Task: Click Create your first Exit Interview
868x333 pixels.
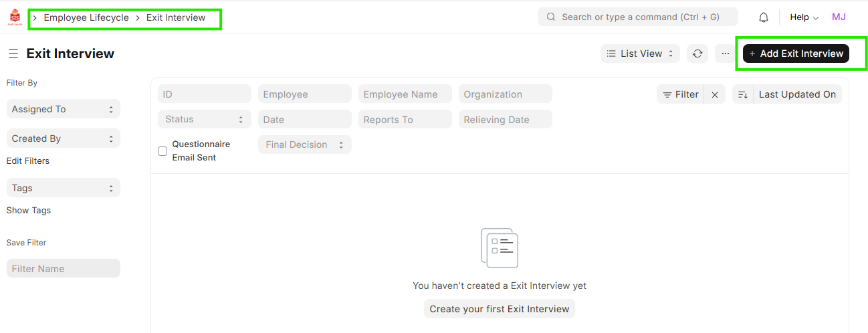Action: (499, 309)
